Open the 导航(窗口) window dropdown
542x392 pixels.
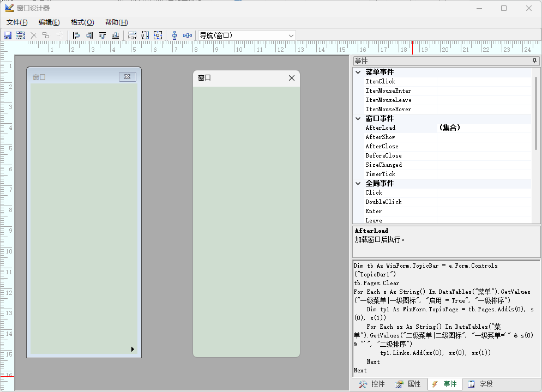291,35
